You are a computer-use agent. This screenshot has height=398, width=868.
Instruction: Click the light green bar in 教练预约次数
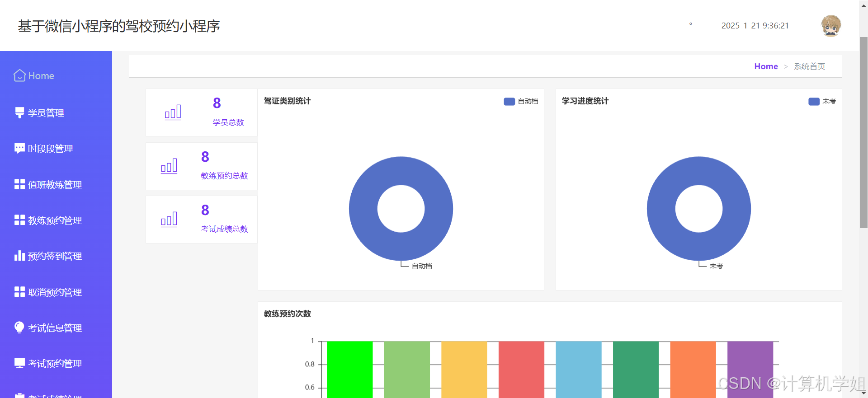[407, 370]
